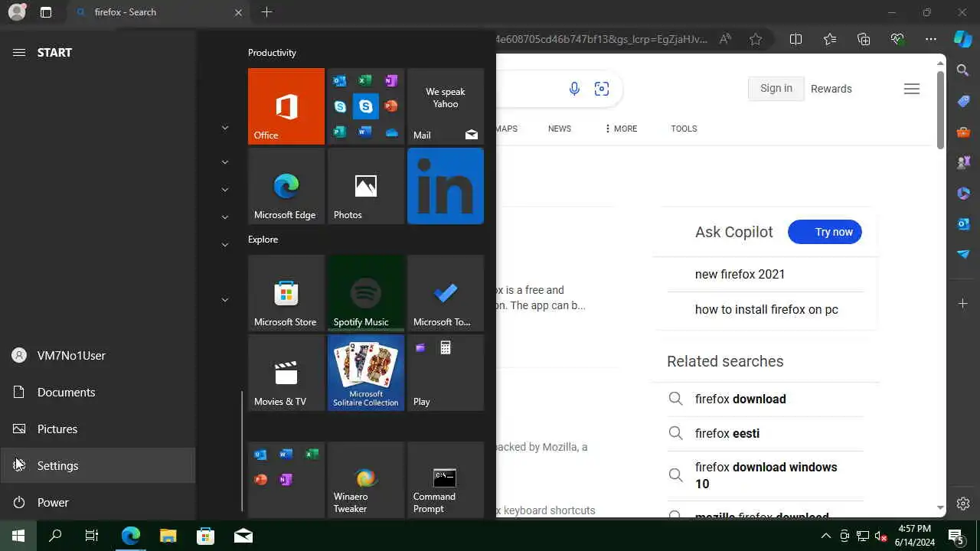The width and height of the screenshot is (980, 551).
Task: Open Edge sidebar search icon
Action: pyautogui.click(x=963, y=70)
